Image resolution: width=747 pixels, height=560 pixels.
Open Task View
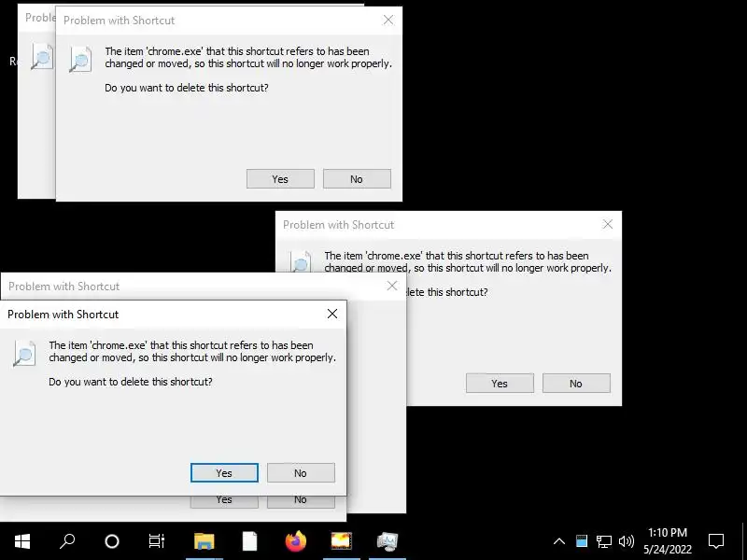[157, 541]
